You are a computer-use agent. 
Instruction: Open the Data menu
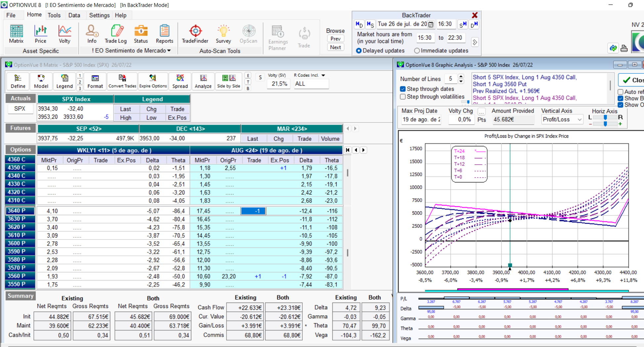tap(74, 15)
